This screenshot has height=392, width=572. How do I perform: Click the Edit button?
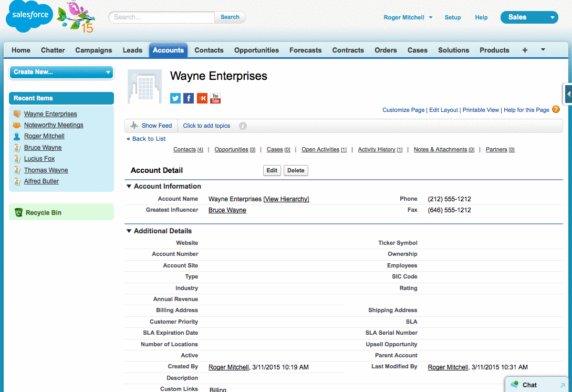coord(272,170)
